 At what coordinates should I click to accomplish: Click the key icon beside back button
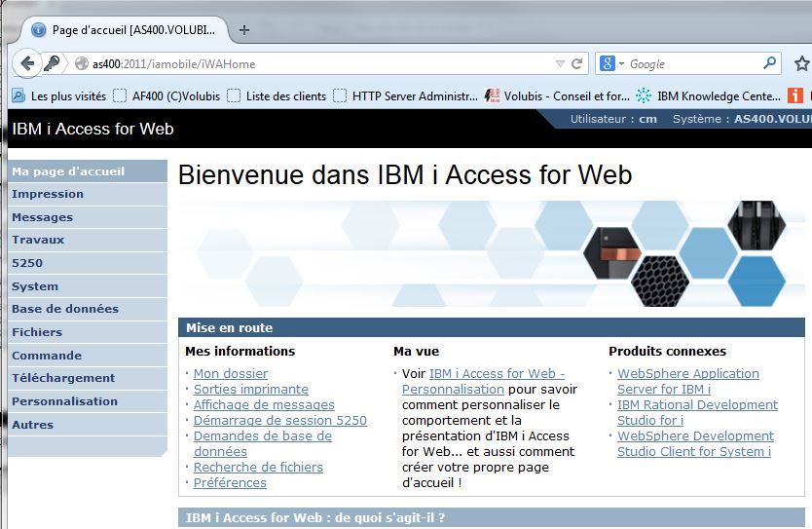click(52, 63)
